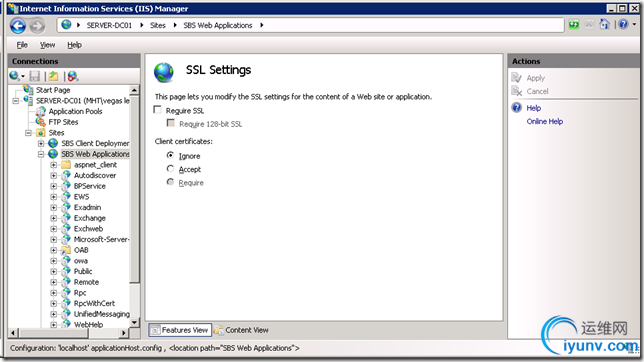Click the SBS Client Deployment globe icon
Viewport: 644px width, 362px height.
[x=53, y=143]
